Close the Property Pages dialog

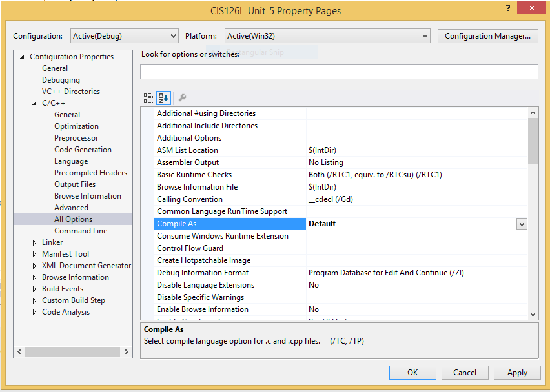tap(531, 8)
